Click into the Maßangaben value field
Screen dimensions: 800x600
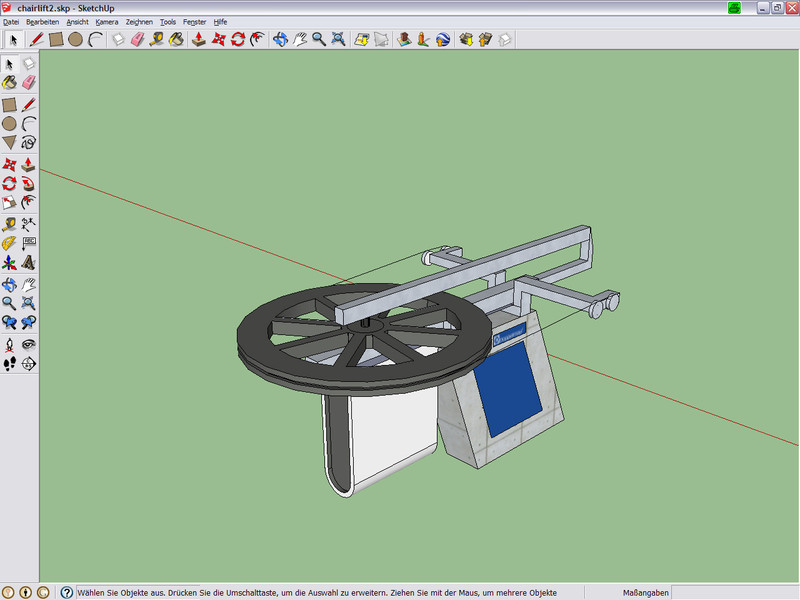735,592
